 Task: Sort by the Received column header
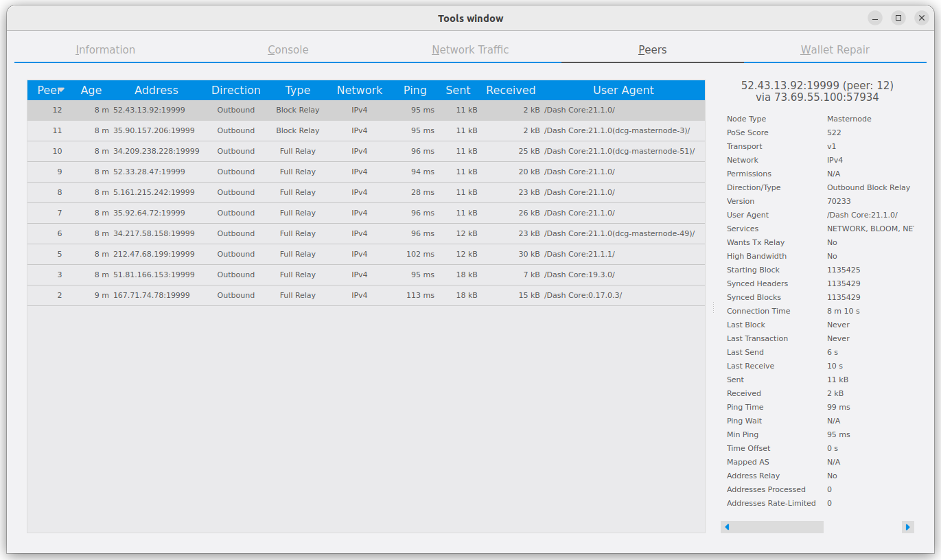coord(510,90)
